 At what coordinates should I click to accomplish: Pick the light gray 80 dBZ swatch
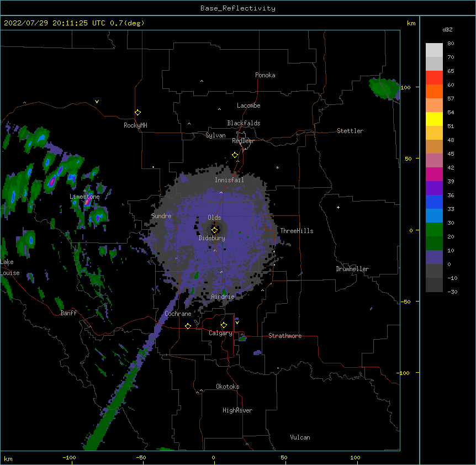(x=434, y=50)
